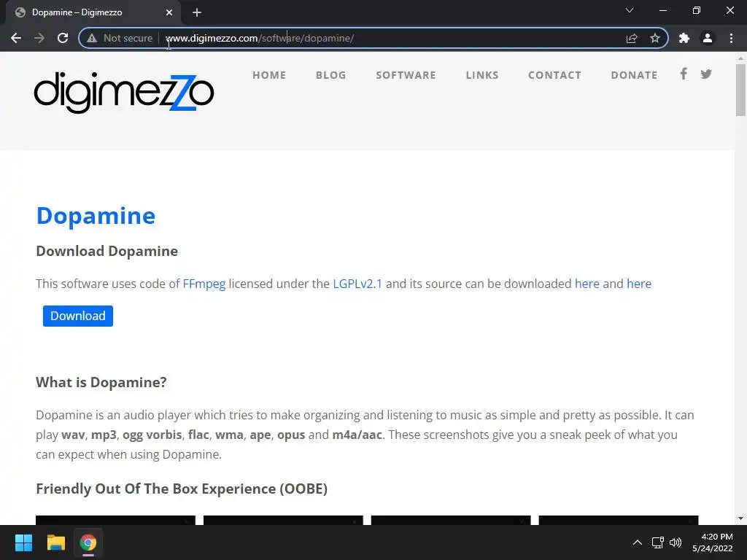Click 'Friendly Out Of The Box Experience' heading
The height and width of the screenshot is (560, 747).
click(182, 489)
